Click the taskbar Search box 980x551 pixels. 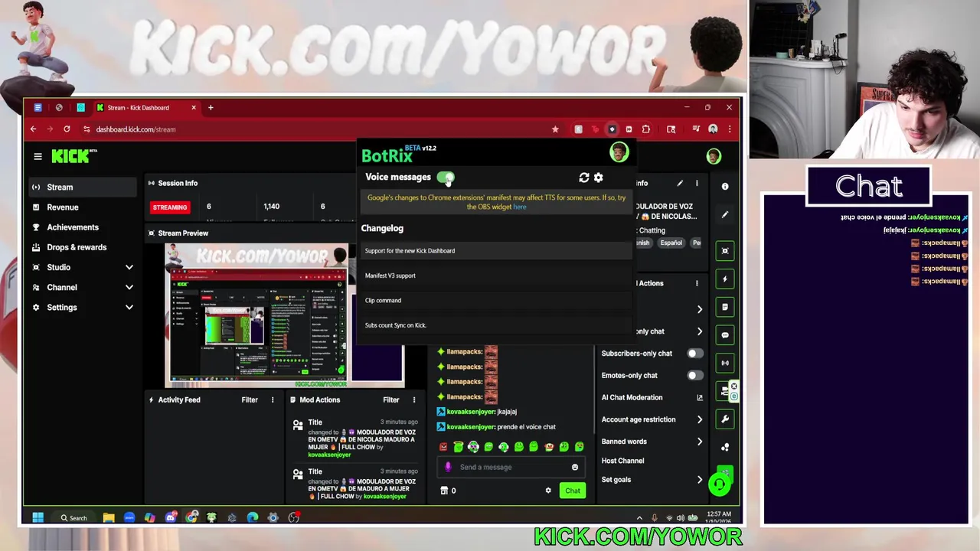[x=74, y=518]
